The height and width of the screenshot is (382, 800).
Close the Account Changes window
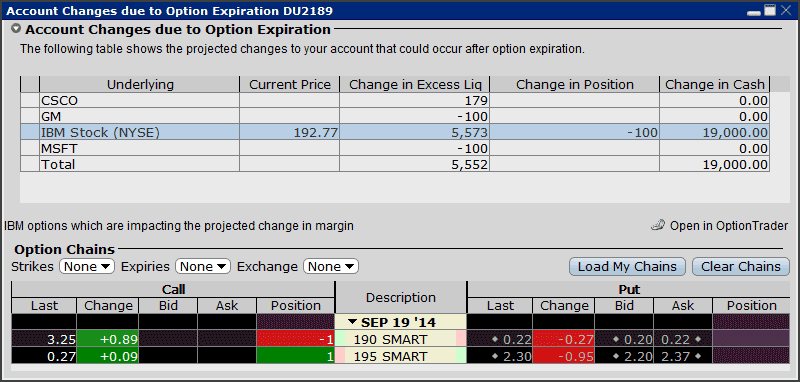[785, 10]
